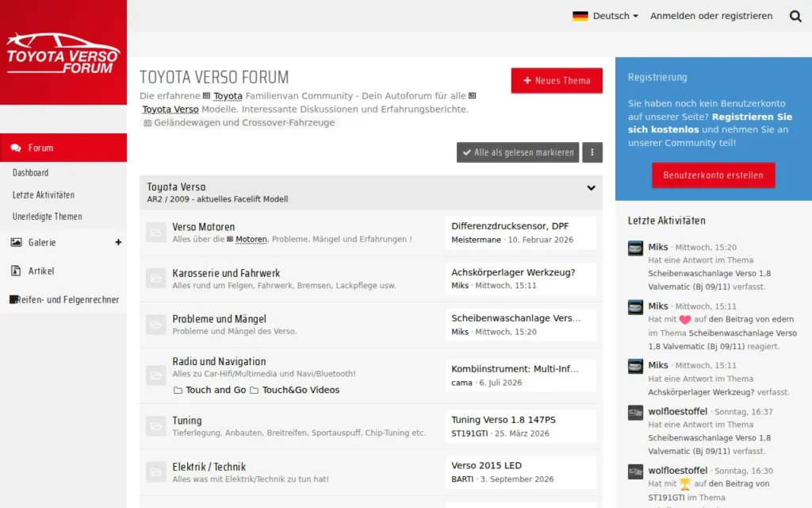
Task: Open the search magnifier icon
Action: 795,16
